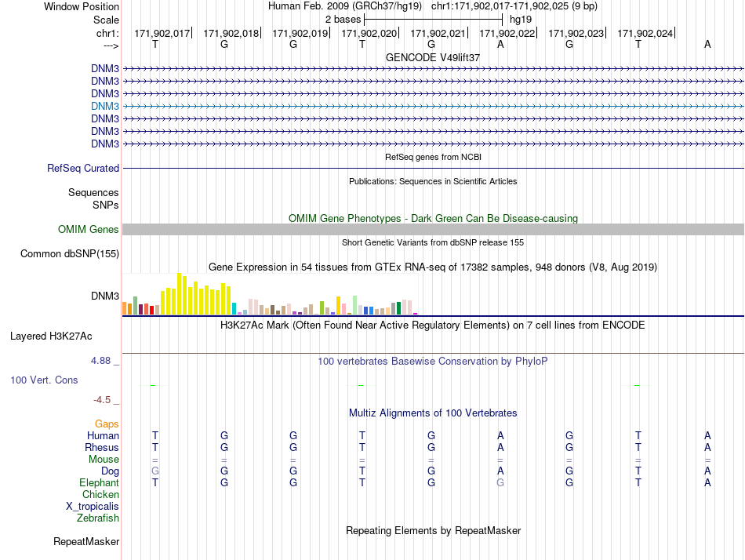Open the GENCODE V49lift37 track title
The width and height of the screenshot is (745, 560).
tap(433, 57)
